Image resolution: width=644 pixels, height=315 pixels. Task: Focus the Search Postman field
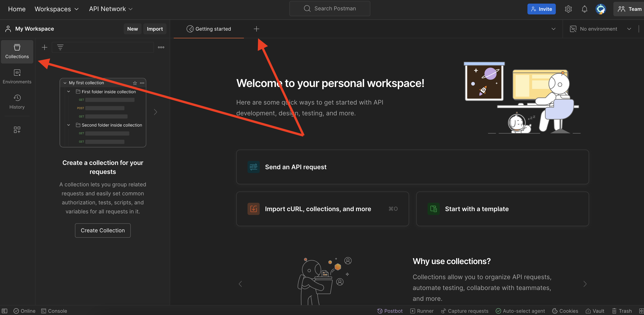pyautogui.click(x=330, y=9)
